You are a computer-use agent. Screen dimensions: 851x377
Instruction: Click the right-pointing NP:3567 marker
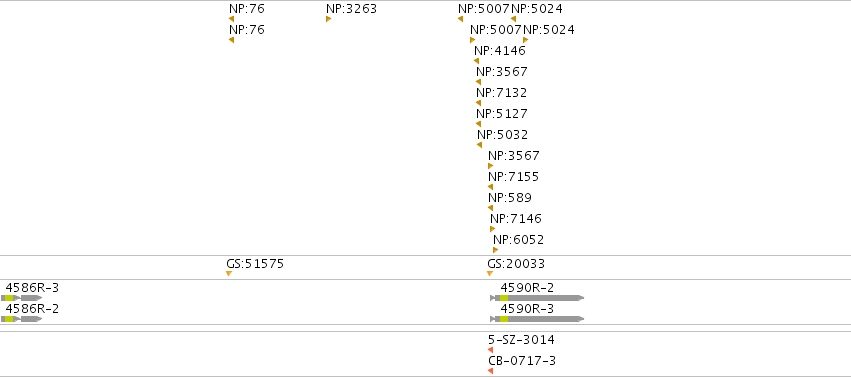click(x=490, y=166)
